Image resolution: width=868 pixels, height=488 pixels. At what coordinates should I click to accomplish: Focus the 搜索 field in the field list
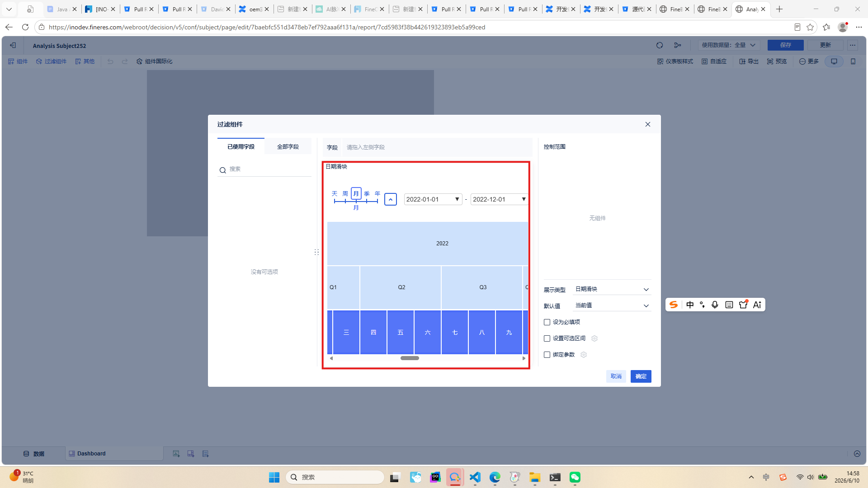(x=264, y=169)
